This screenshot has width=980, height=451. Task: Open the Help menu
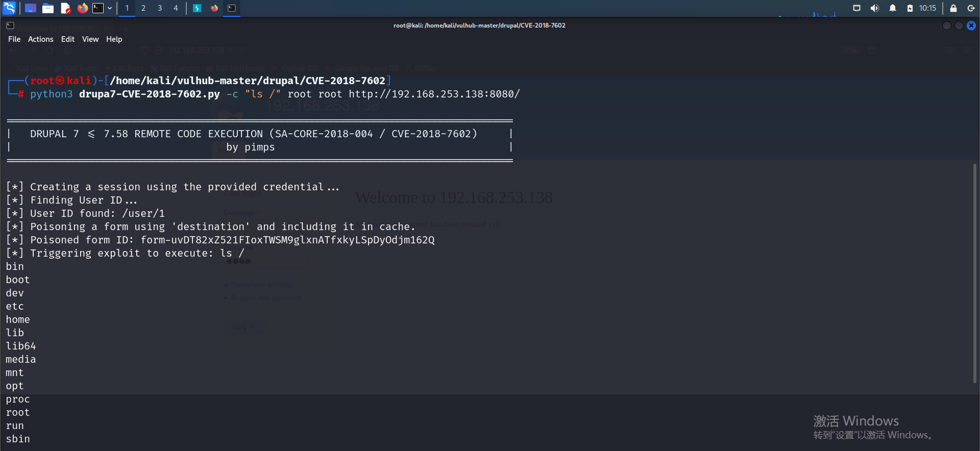click(x=114, y=39)
